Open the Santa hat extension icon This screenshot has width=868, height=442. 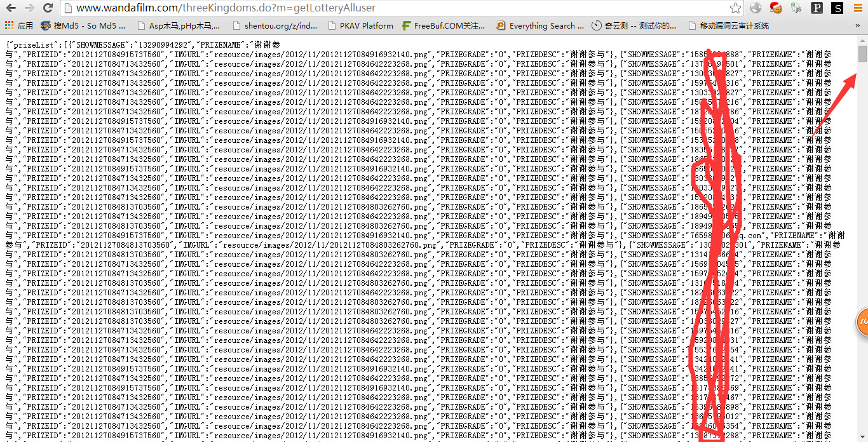776,8
